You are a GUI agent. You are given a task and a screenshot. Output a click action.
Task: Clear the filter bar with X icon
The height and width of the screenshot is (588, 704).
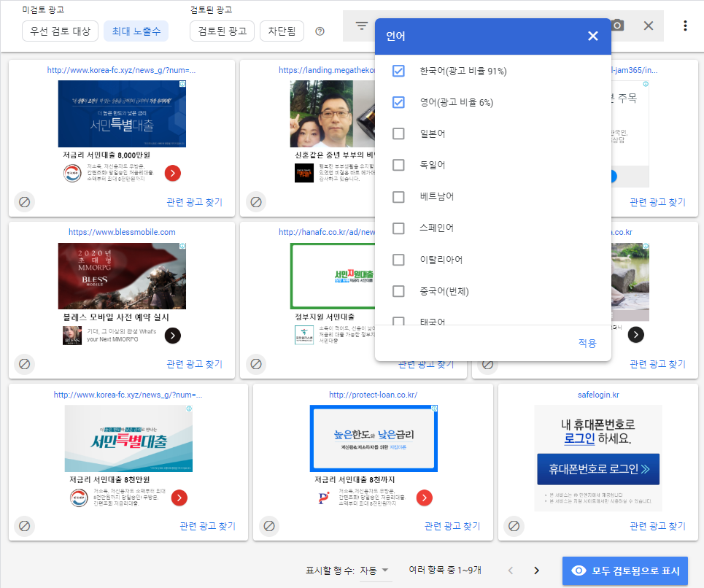[x=649, y=26]
